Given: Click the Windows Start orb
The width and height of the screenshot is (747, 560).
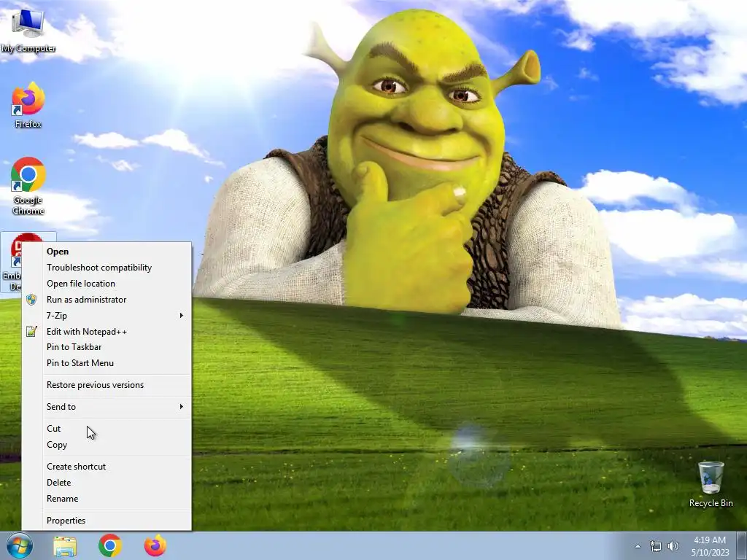Looking at the screenshot, I should pos(19,545).
